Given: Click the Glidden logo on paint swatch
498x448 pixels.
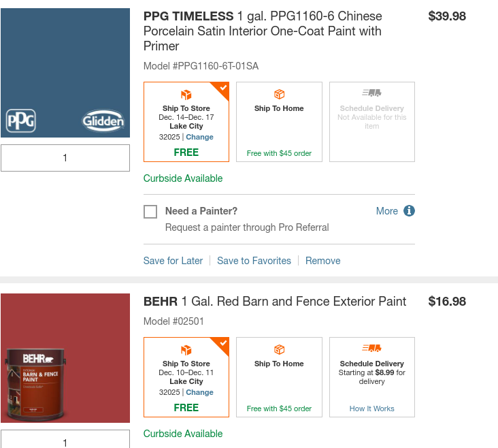Looking at the screenshot, I should coord(103,121).
